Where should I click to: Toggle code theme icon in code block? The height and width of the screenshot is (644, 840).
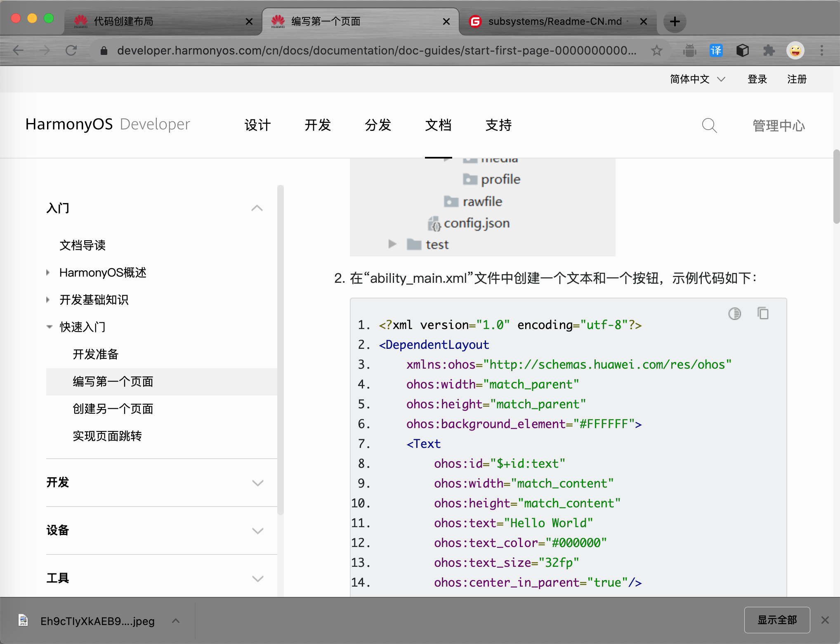point(735,314)
